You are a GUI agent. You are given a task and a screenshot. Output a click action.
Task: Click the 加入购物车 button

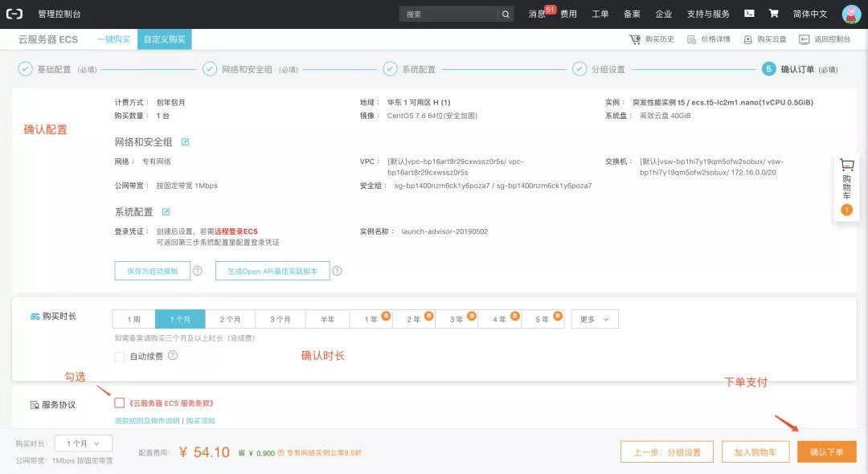[755, 452]
